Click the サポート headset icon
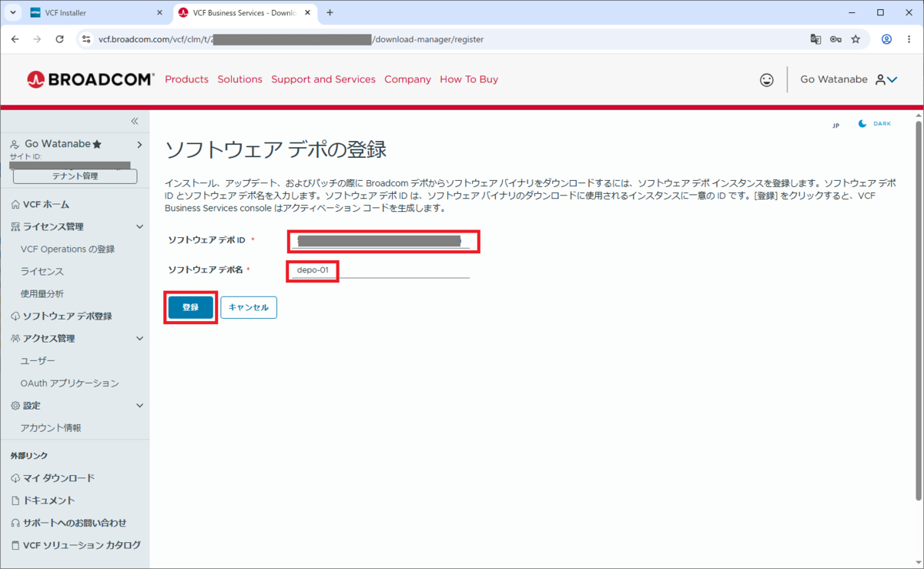The height and width of the screenshot is (569, 924). [15, 523]
